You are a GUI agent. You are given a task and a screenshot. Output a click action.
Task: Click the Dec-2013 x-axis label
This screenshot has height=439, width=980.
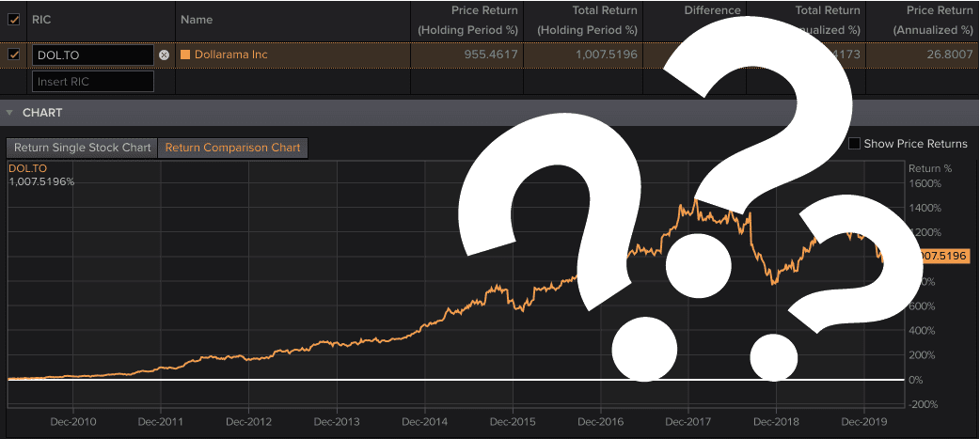pyautogui.click(x=337, y=422)
